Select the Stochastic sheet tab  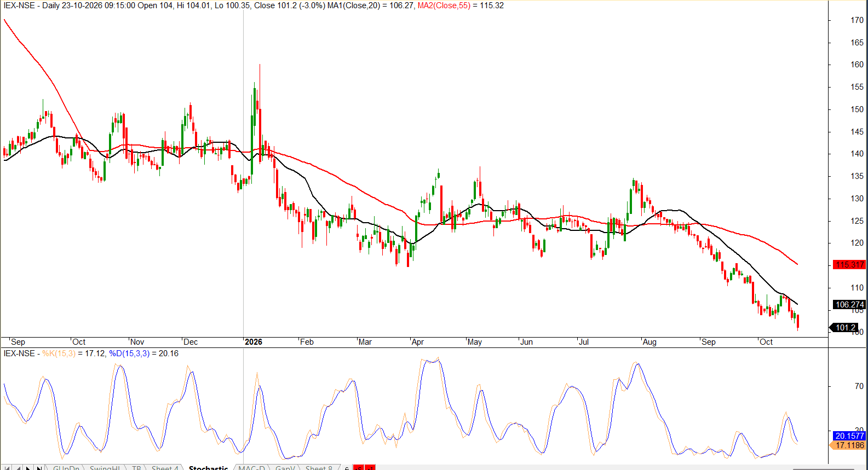(208, 468)
